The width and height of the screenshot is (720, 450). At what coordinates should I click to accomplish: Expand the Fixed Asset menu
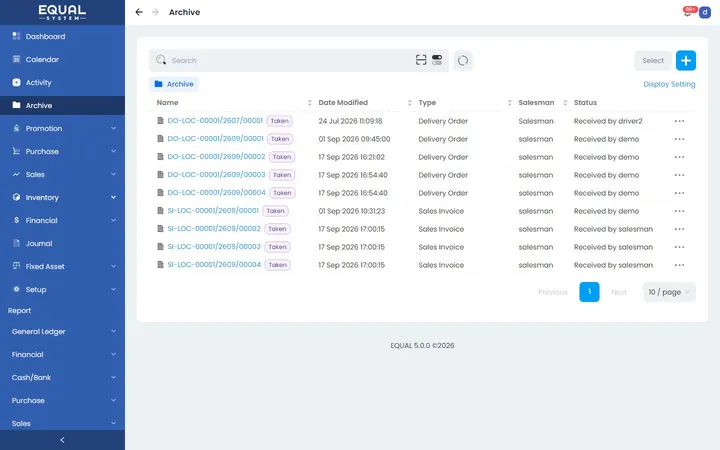click(62, 266)
